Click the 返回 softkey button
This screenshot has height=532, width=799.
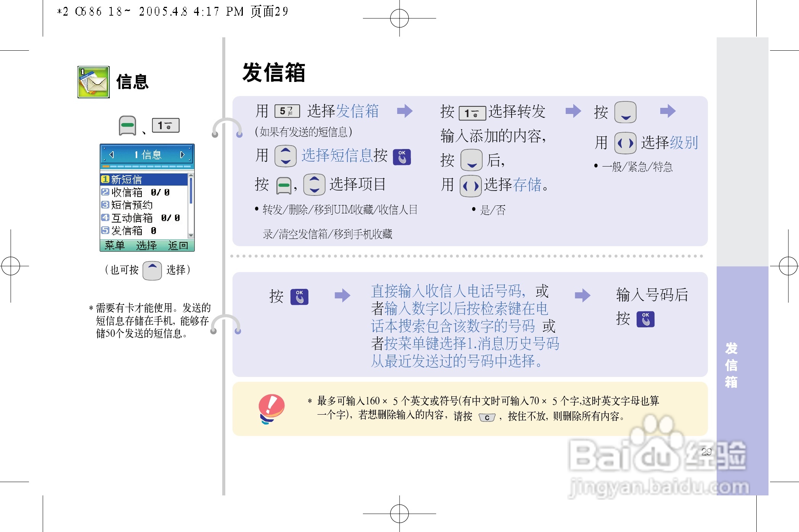pyautogui.click(x=179, y=246)
